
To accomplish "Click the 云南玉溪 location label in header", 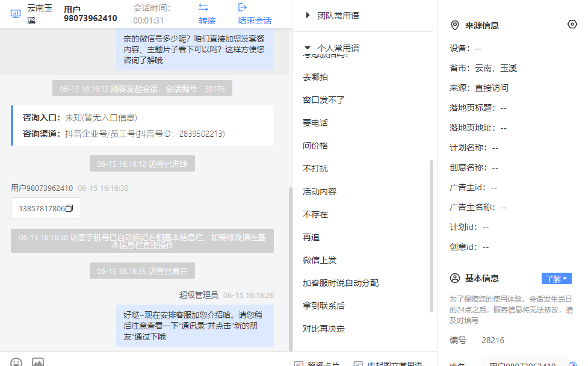I will [x=39, y=14].
